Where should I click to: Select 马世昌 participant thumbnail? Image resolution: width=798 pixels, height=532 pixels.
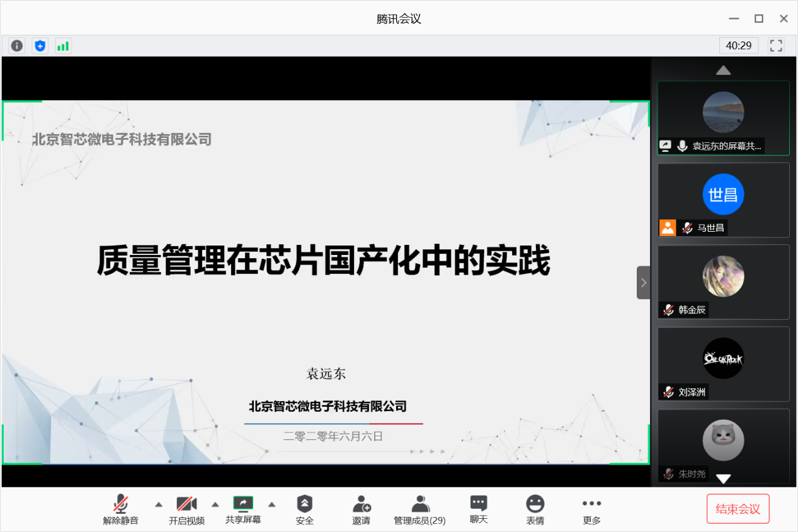tap(723, 200)
